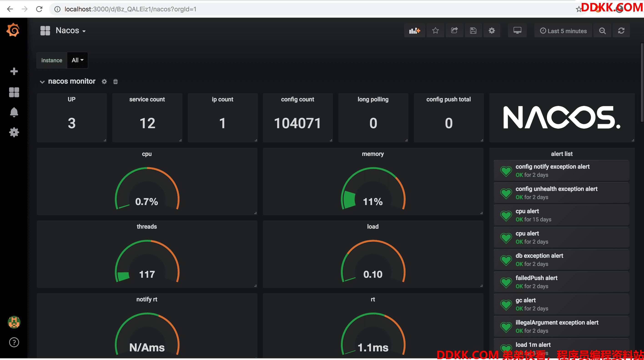Click heart icon of db exception alert
This screenshot has width=644, height=360.
click(x=506, y=260)
